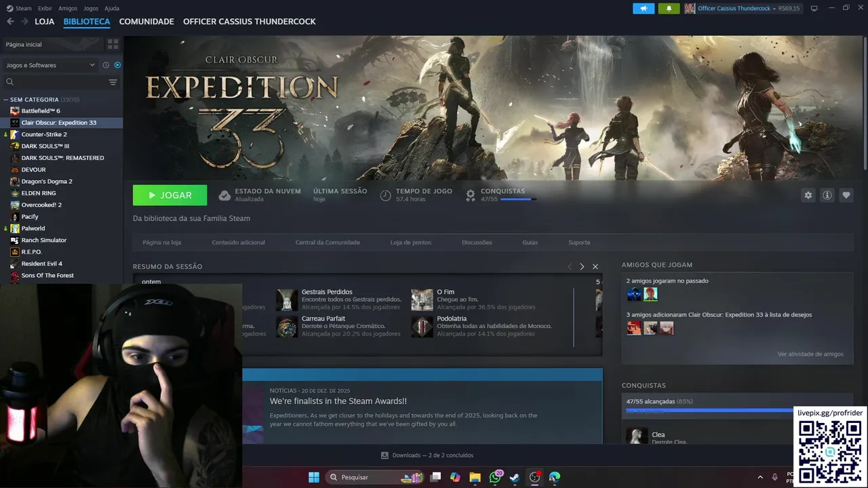Screen dimensions: 868x488
Task: Open the Guias link
Action: click(530, 242)
